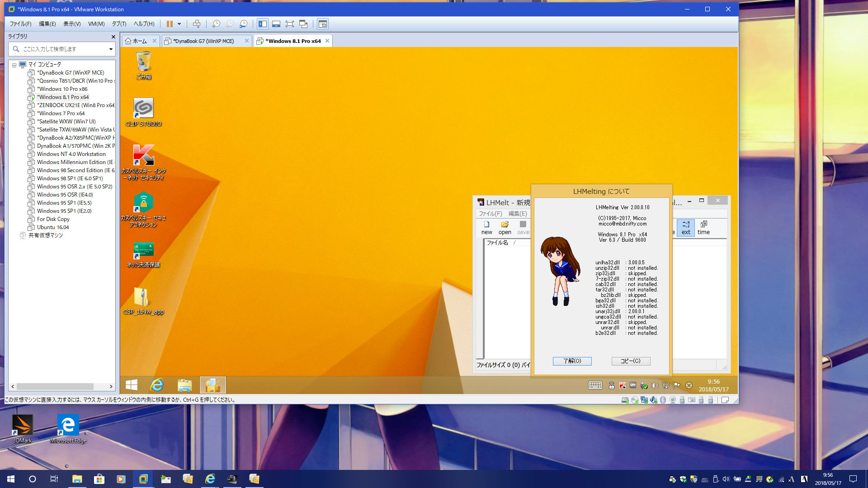Click the LHMelt icon in the guest taskbar
Viewport: 868px width, 488px height.
tap(212, 385)
